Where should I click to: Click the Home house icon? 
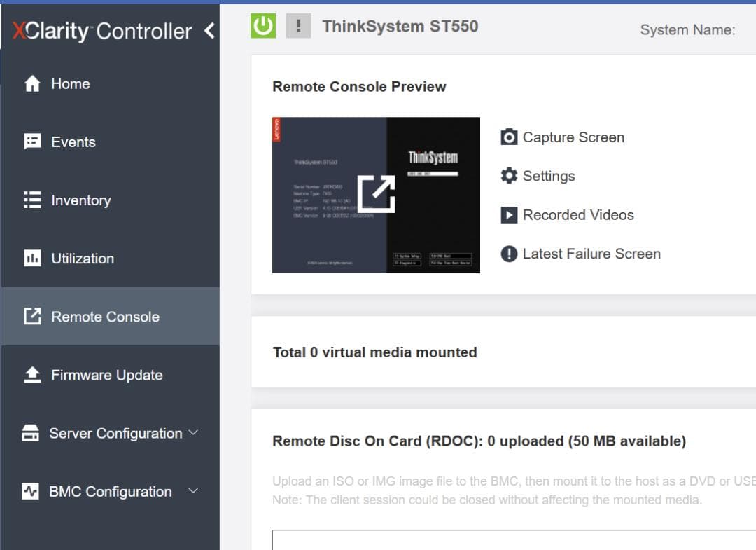click(32, 84)
